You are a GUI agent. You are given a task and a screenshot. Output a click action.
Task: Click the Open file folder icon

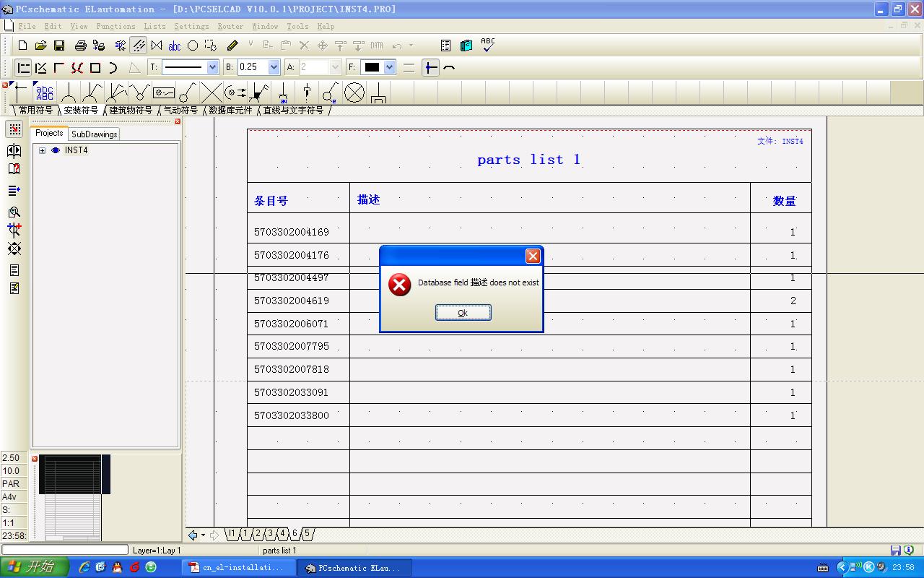coord(41,46)
